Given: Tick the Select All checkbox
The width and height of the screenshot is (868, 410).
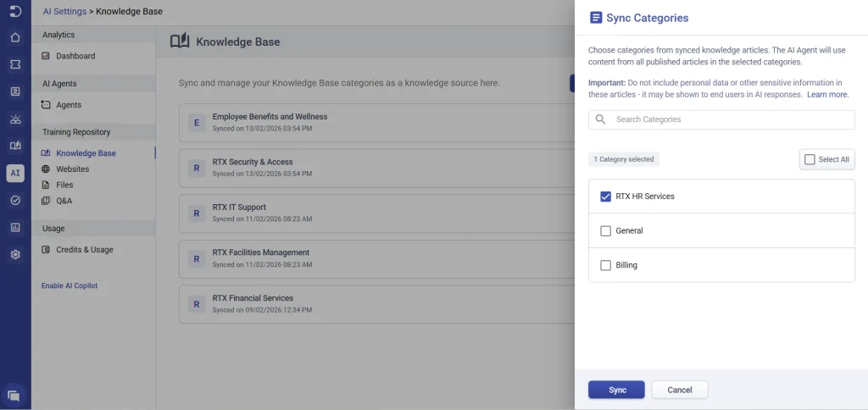Looking at the screenshot, I should [810, 159].
